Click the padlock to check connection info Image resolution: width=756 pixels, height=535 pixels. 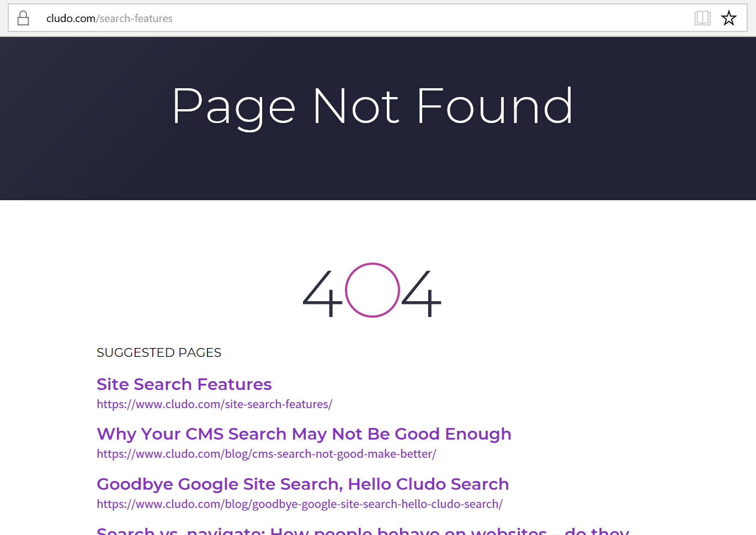(x=23, y=17)
